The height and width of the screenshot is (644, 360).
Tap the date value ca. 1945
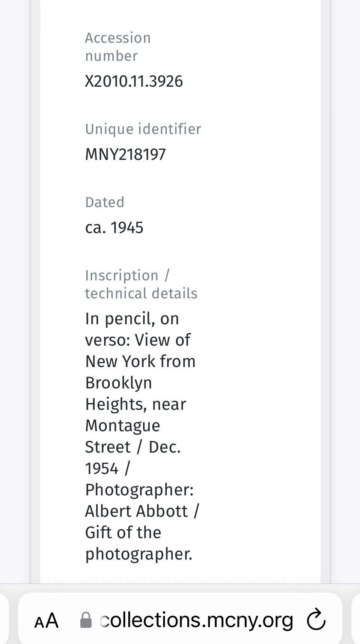pyautogui.click(x=114, y=227)
